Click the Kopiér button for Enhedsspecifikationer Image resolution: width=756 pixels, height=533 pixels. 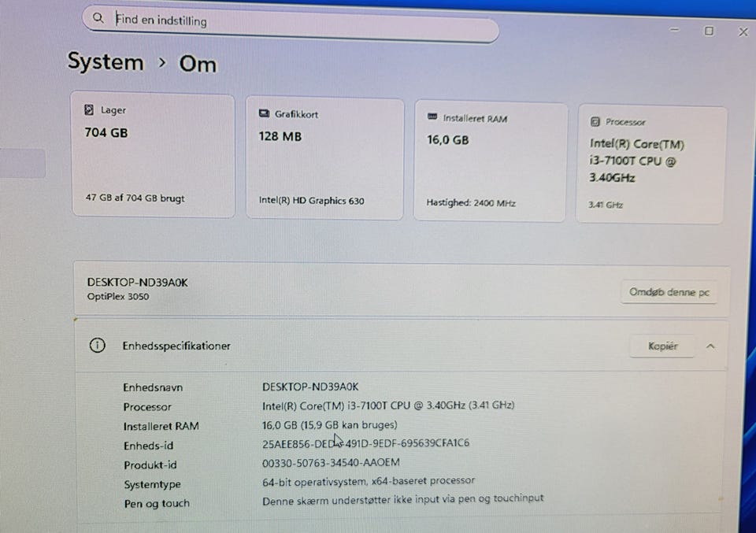[662, 346]
